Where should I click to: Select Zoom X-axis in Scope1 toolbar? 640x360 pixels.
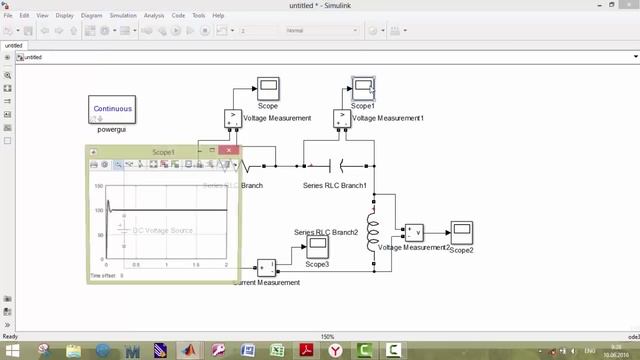[x=129, y=164]
